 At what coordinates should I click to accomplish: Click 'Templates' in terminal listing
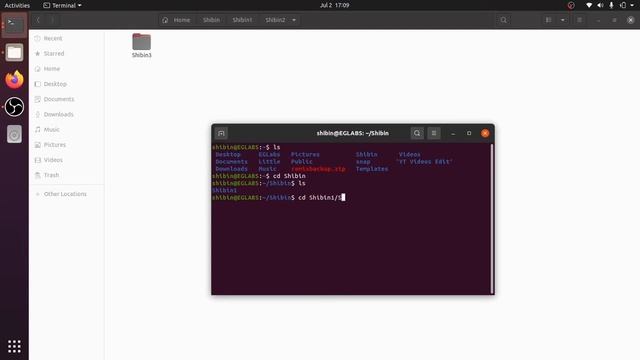[x=372, y=169]
